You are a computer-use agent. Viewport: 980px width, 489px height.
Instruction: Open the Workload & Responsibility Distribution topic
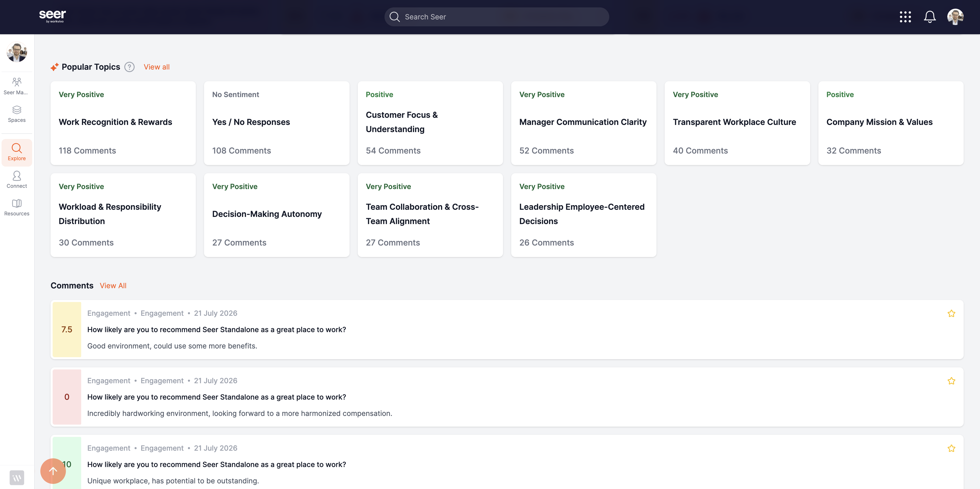coord(123,215)
